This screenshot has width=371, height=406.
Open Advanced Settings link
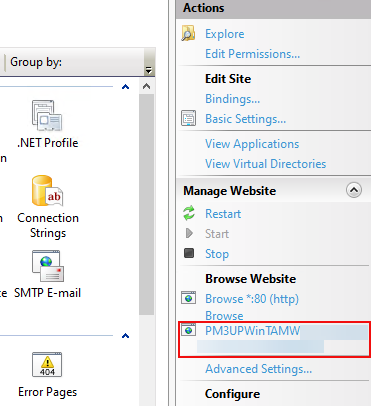point(258,369)
